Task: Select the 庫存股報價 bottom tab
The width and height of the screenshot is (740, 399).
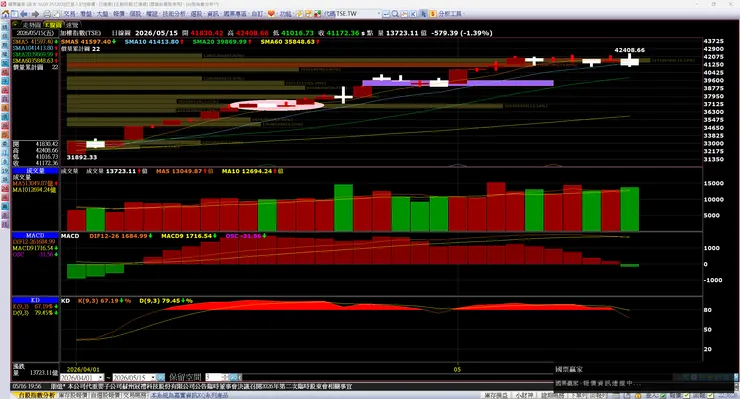Action: [x=73, y=395]
